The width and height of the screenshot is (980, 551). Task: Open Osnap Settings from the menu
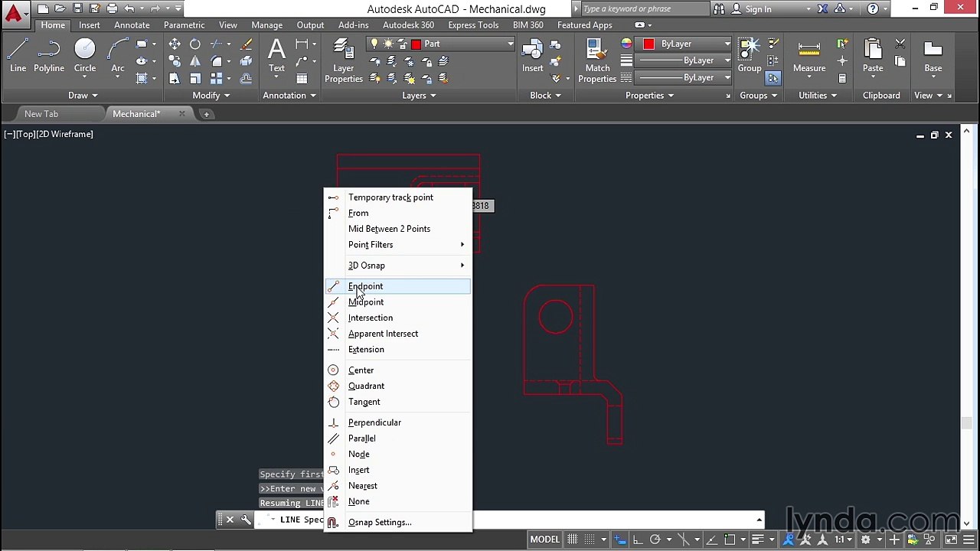coord(397,523)
